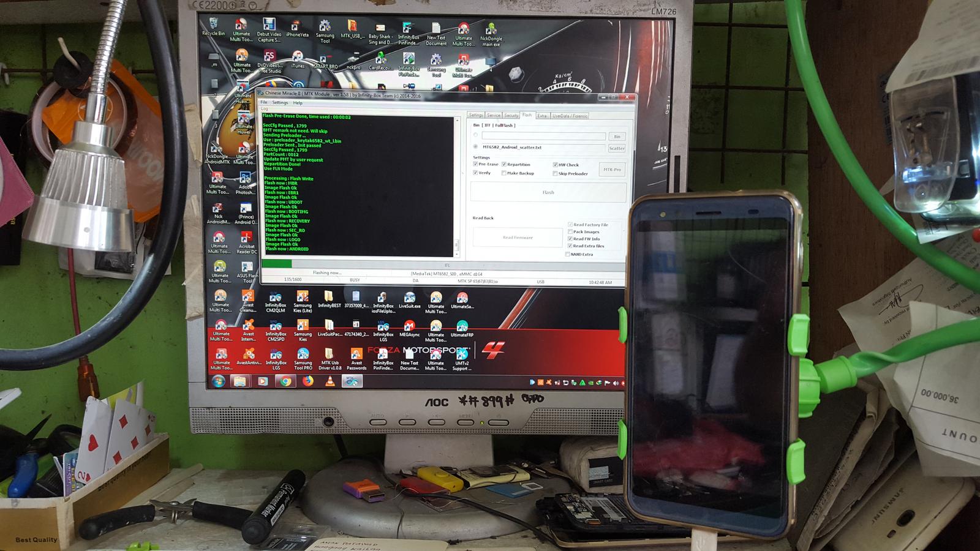
Task: Open Firefox from the taskbar
Action: coord(307,381)
